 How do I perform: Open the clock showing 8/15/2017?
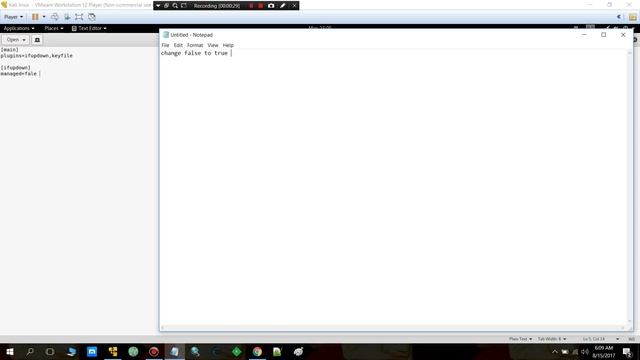(604, 351)
